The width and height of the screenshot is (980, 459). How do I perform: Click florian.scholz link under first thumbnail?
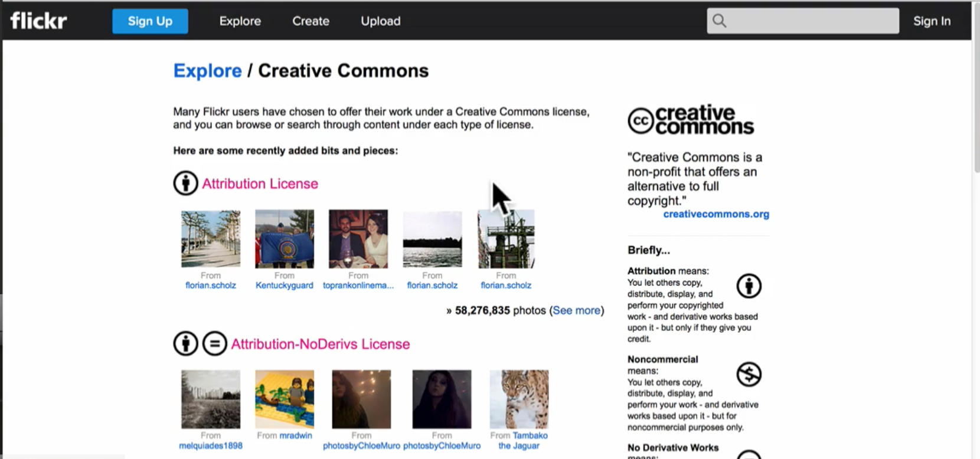point(211,285)
